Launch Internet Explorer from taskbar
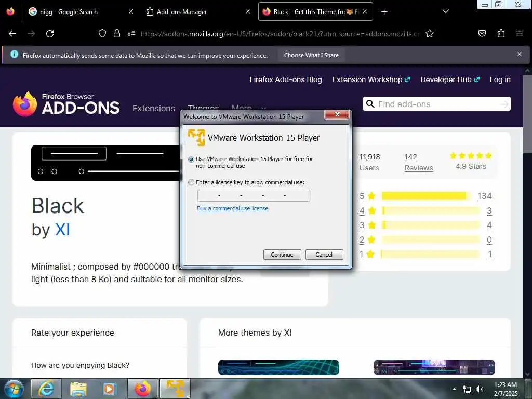This screenshot has width=532, height=399. pyautogui.click(x=46, y=389)
